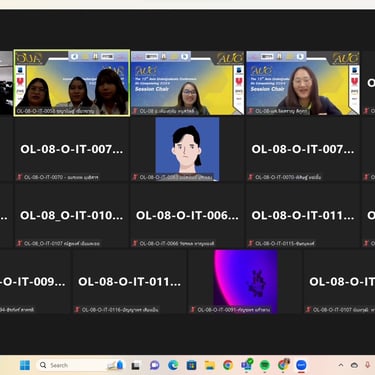Image resolution: width=375 pixels, height=375 pixels.
Task: Click the OL-08-O-IT-0066 name label
Action: [x=177, y=243]
